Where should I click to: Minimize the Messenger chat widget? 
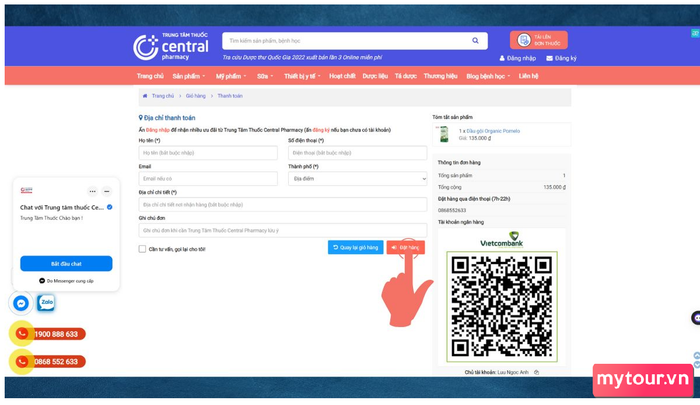pyautogui.click(x=107, y=191)
